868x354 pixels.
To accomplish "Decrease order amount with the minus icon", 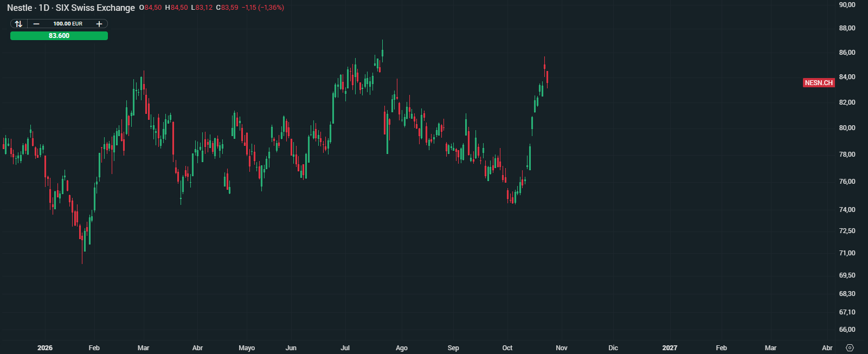I will point(36,24).
